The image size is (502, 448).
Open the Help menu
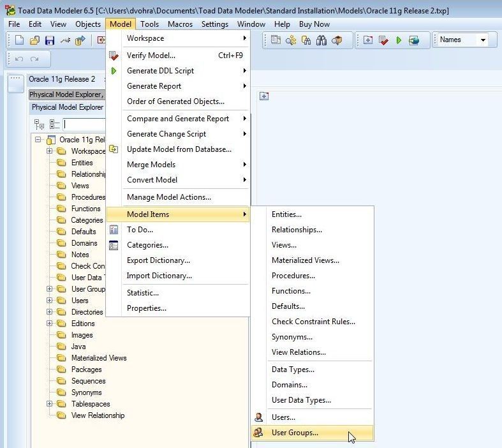(282, 24)
